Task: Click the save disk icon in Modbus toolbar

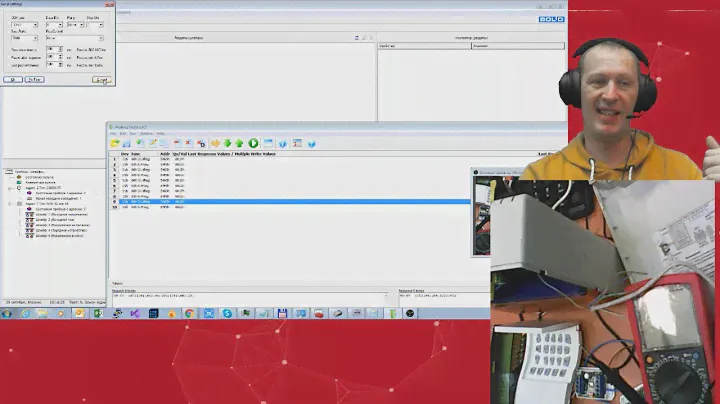Action: coord(127,144)
